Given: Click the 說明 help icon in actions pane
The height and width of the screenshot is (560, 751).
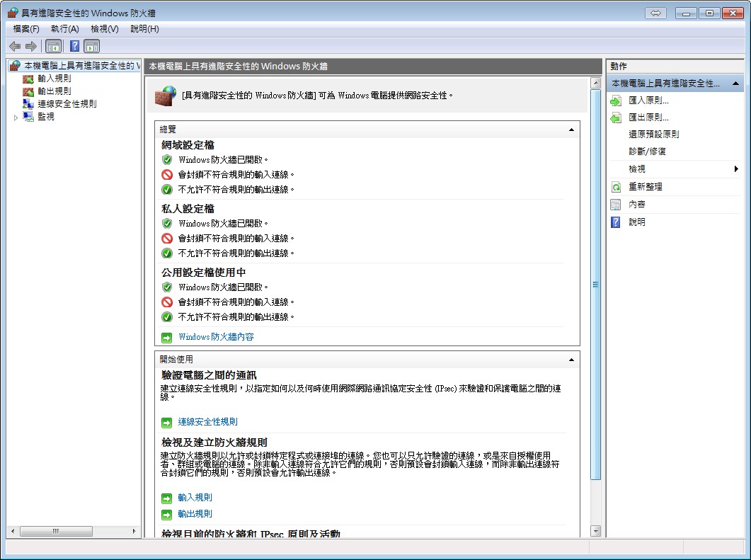Looking at the screenshot, I should [616, 222].
